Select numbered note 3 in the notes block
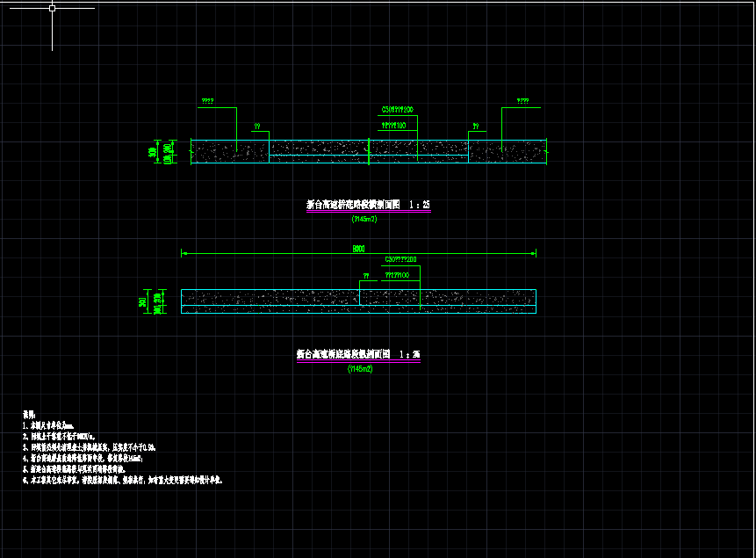756x558 pixels. (89, 447)
